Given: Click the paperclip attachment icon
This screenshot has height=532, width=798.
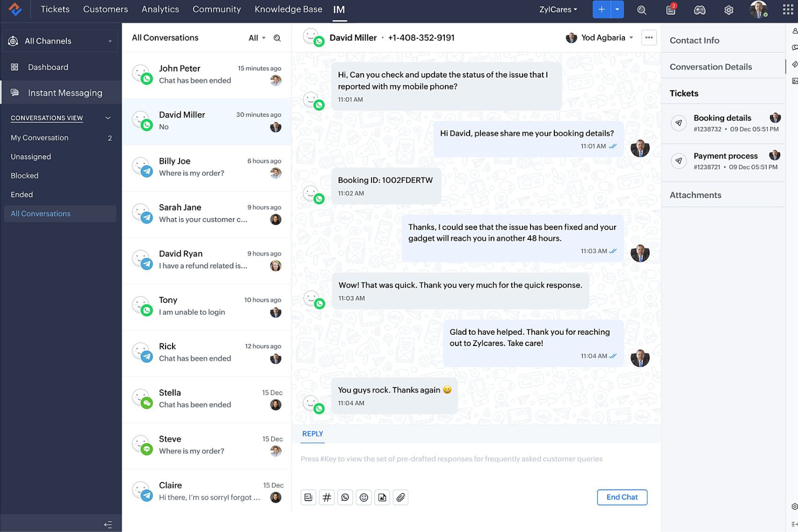Looking at the screenshot, I should pos(401,498).
